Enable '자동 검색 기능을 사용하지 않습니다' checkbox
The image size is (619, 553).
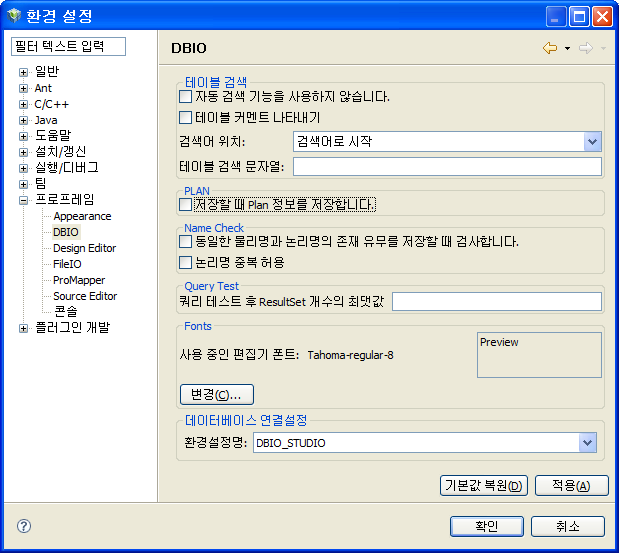185,97
